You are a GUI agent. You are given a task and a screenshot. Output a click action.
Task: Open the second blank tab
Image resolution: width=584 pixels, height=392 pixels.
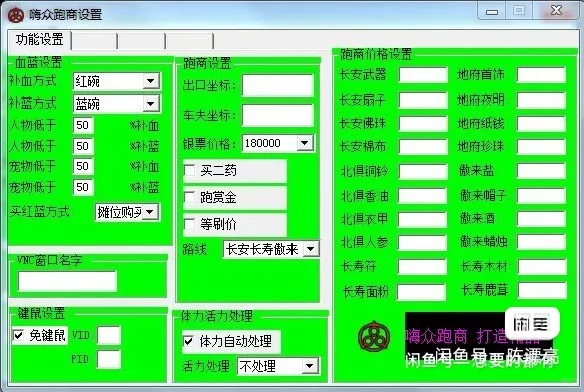(x=95, y=41)
